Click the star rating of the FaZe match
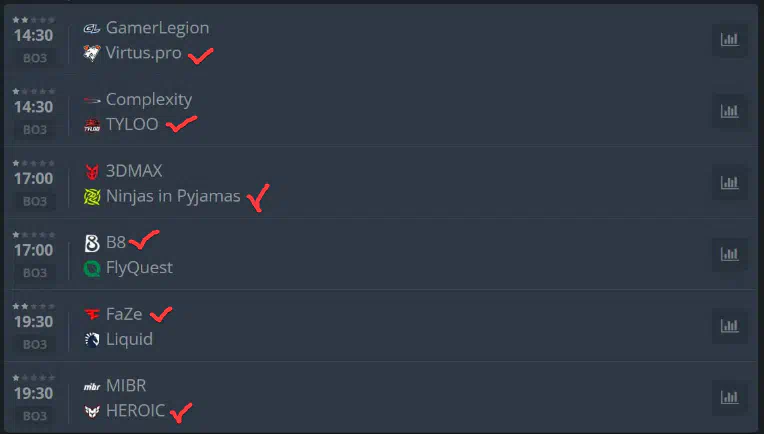The image size is (764, 434). click(34, 306)
